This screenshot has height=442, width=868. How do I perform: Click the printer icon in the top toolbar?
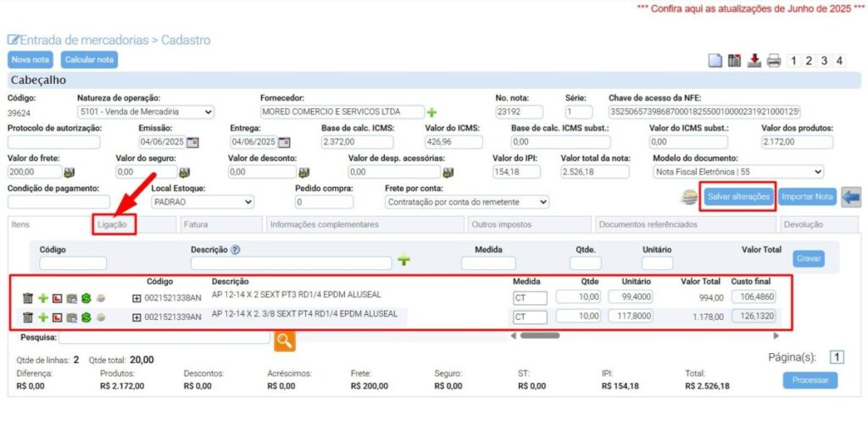pyautogui.click(x=773, y=61)
